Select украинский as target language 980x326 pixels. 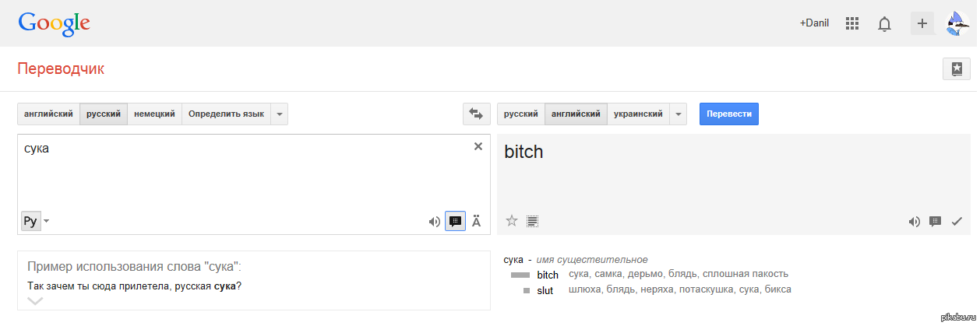tap(638, 114)
